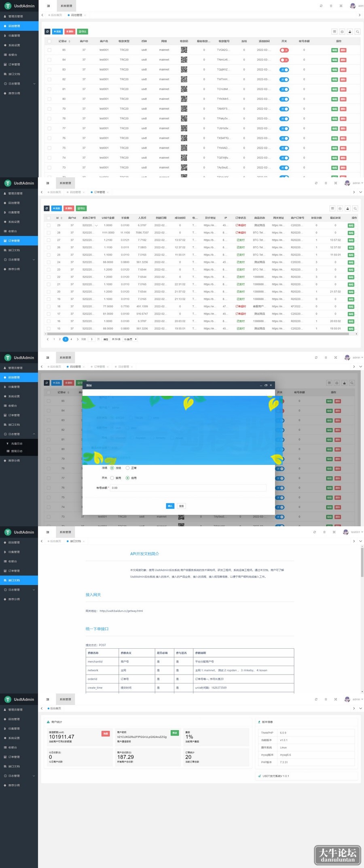
Task: Open the QR code for 记录id 85 in the topmost table
Action: point(184,50)
